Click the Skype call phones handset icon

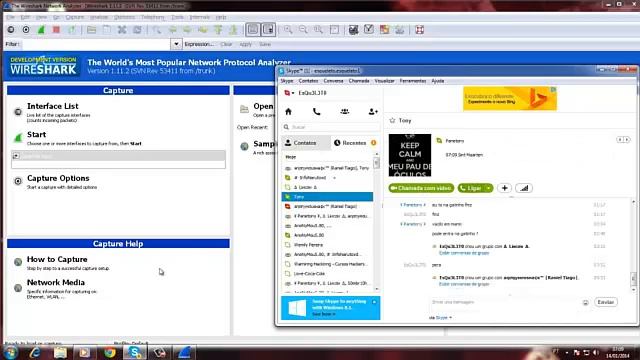(317, 111)
